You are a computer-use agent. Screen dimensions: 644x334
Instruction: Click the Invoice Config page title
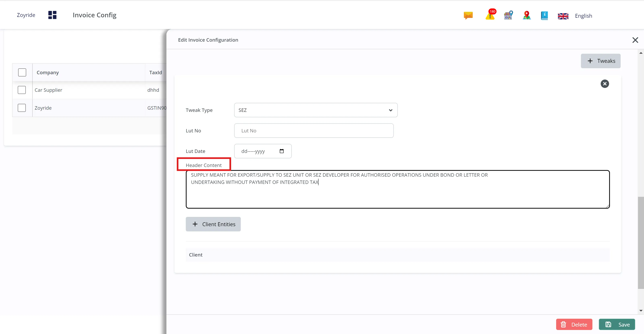95,15
